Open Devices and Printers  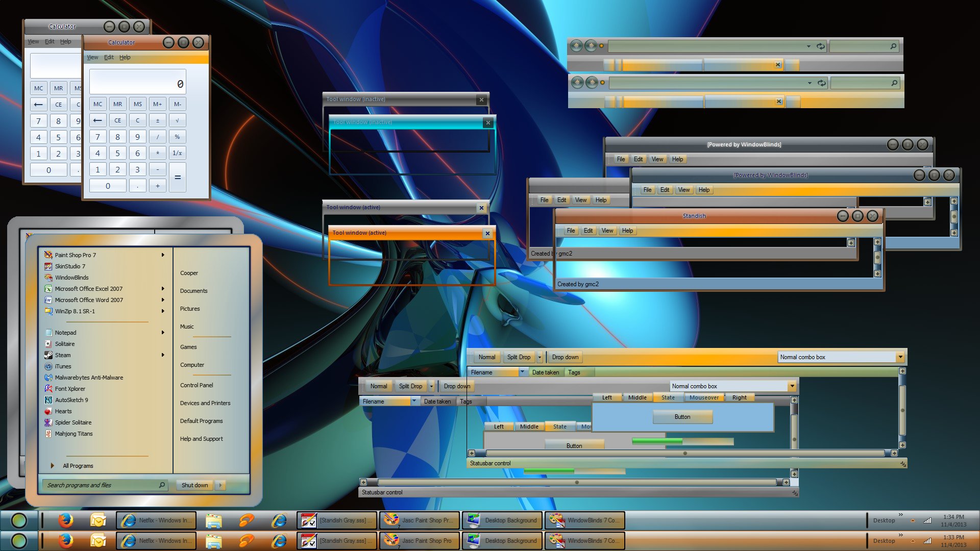(x=205, y=404)
